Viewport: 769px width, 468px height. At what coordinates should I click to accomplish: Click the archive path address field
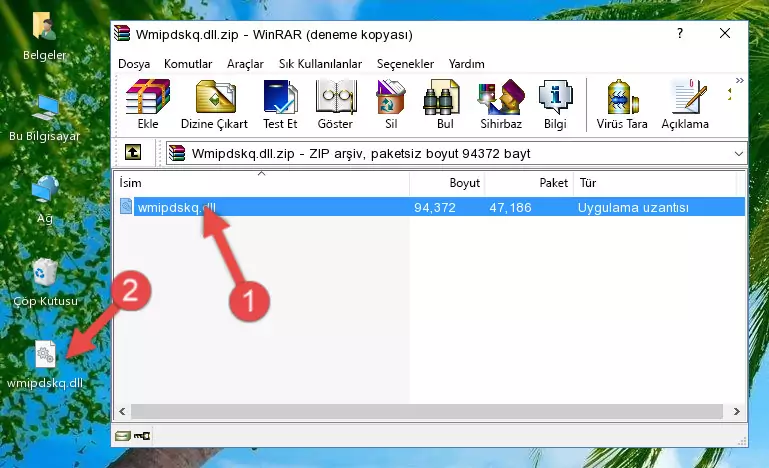[456, 154]
